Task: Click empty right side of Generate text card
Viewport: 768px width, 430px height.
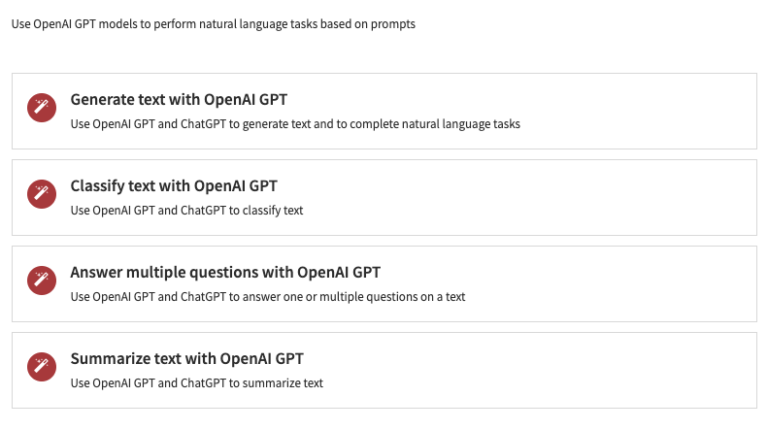Action: (x=650, y=111)
